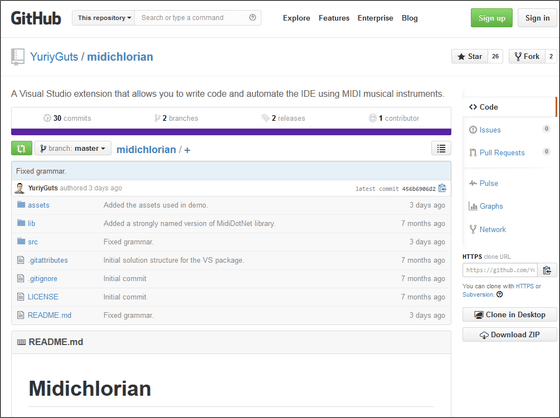Open the Pull Requests sidebar tab
560x418 pixels.
coord(502,153)
